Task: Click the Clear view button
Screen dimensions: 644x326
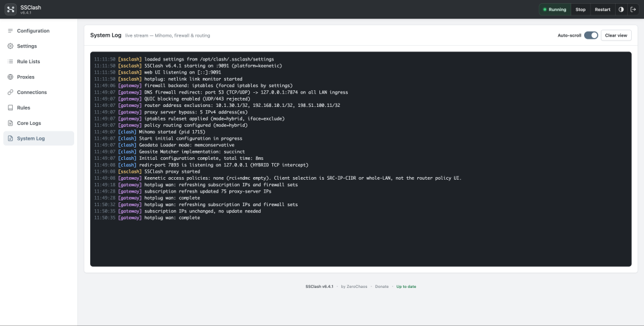Action: 616,35
